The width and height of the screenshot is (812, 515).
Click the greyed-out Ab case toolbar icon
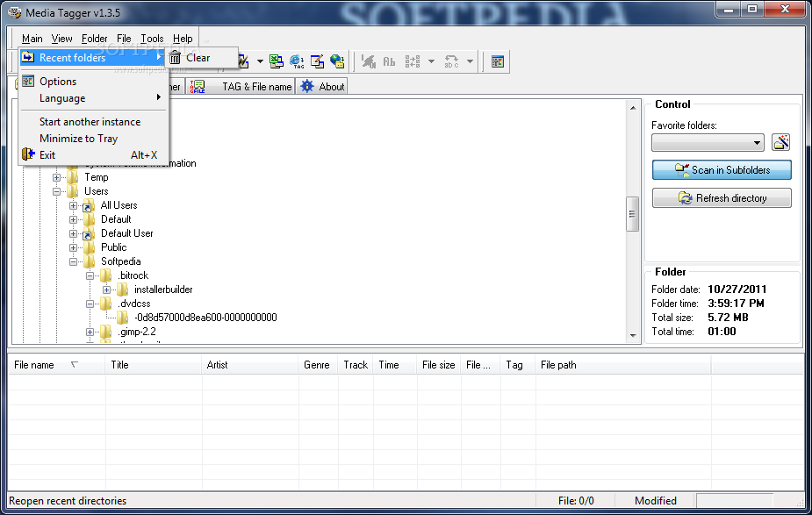pyautogui.click(x=389, y=61)
